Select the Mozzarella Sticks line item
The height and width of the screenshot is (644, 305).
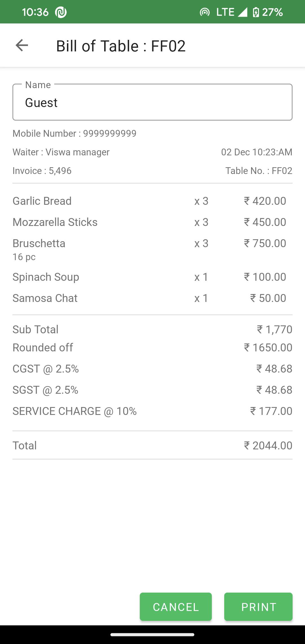click(152, 222)
